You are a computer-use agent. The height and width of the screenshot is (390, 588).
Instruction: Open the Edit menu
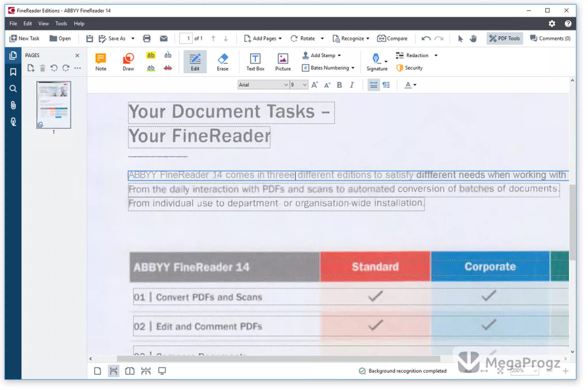pos(28,24)
